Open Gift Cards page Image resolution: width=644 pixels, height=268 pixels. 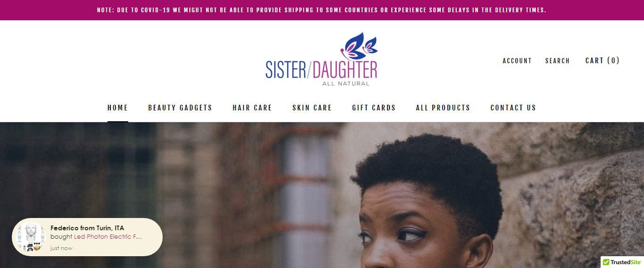point(374,108)
